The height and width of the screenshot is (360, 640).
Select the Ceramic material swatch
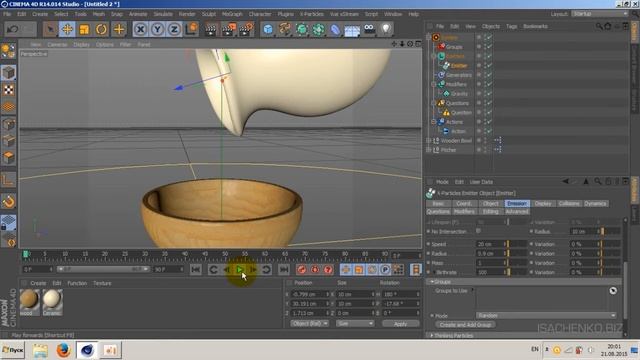click(52, 302)
